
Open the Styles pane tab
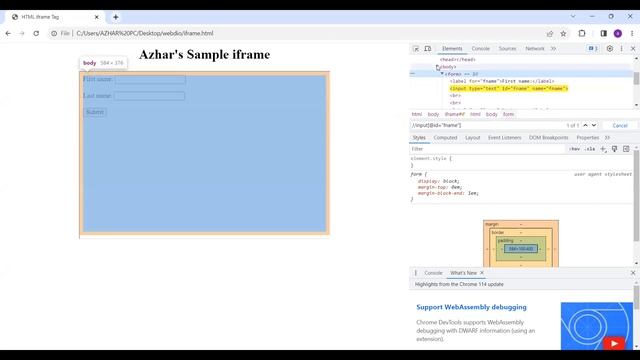[419, 138]
